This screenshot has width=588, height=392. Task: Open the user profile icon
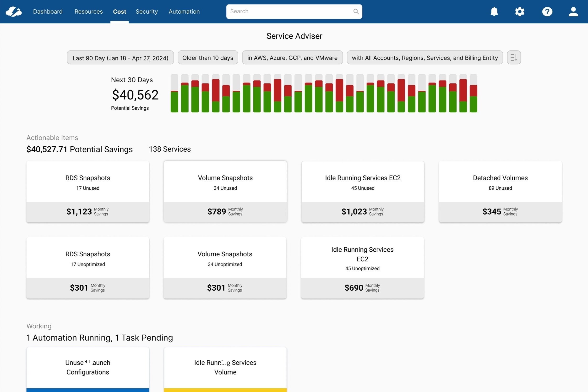pos(573,11)
